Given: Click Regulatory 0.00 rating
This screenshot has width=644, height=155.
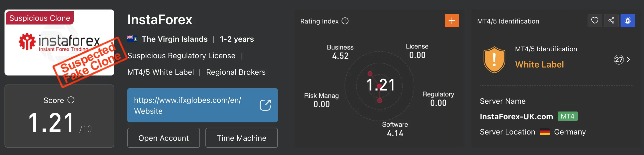Looking at the screenshot, I should [438, 99].
